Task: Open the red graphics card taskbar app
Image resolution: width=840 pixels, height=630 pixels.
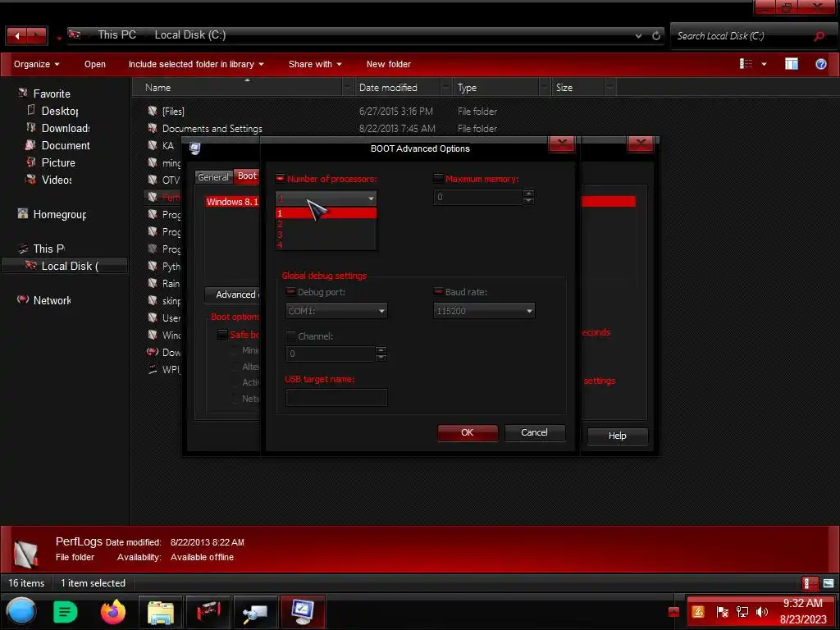Action: point(208,612)
